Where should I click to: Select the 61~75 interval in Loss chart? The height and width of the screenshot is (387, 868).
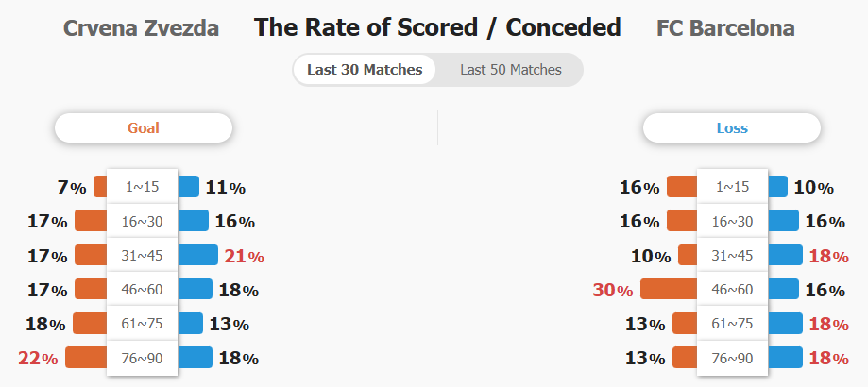tap(732, 324)
